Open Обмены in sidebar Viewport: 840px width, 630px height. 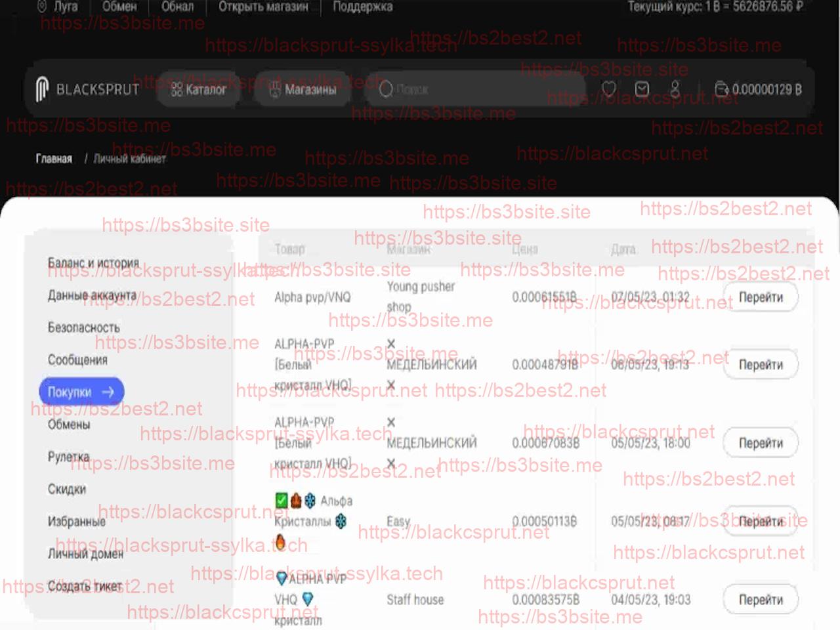click(69, 425)
